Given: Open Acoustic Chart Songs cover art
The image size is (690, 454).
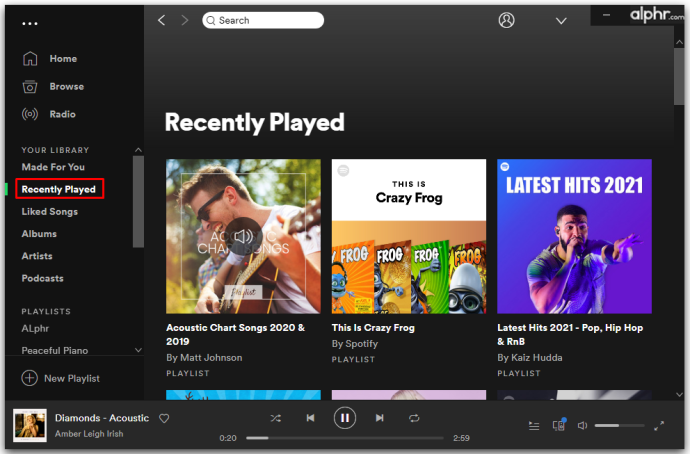Looking at the screenshot, I should (x=243, y=236).
